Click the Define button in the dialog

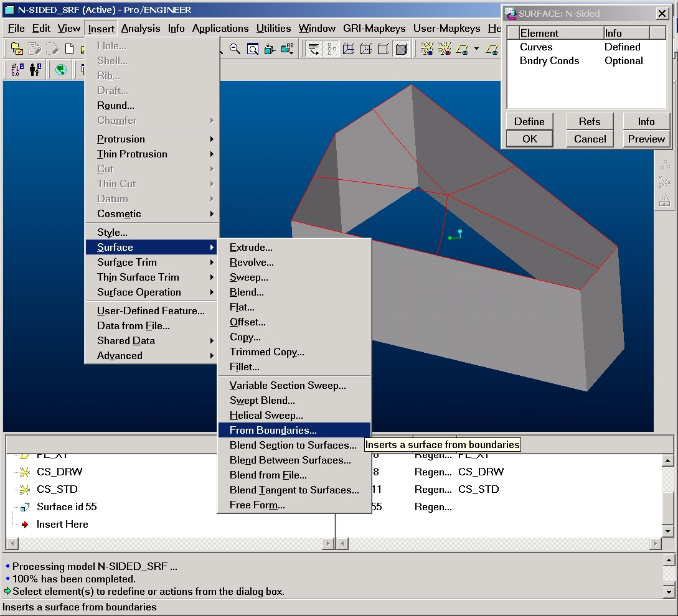tap(529, 121)
